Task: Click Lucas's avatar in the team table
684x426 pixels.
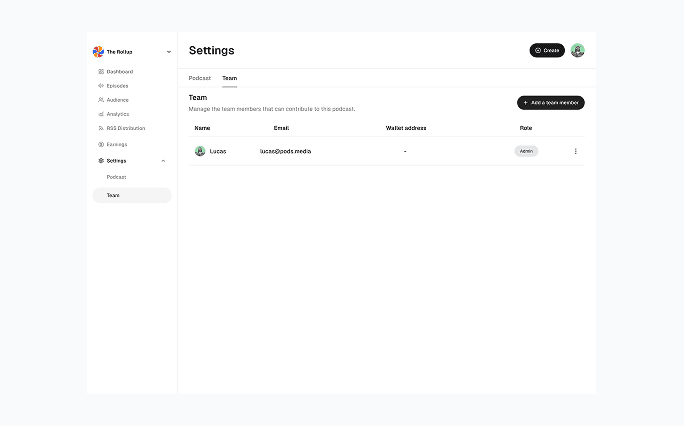Action: tap(200, 151)
